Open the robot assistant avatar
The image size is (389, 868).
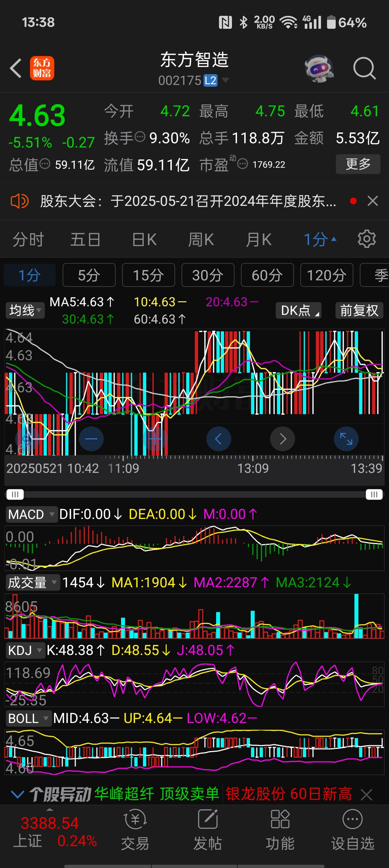[x=319, y=68]
